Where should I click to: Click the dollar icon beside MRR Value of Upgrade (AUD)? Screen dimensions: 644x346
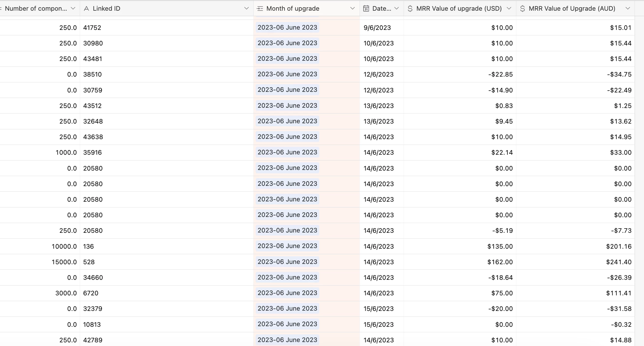click(x=522, y=9)
